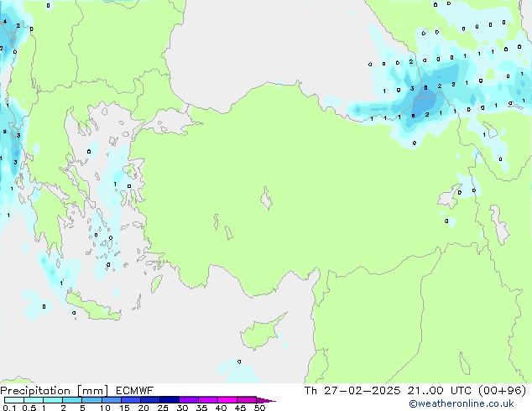Click the 30–35 mm purple legend swatch
Screen dimensions: 532x411
(x=188, y=400)
